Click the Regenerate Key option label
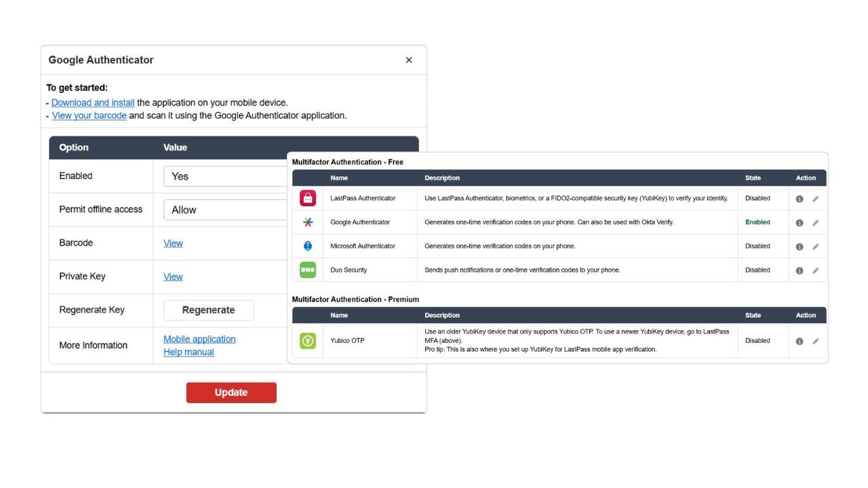Image resolution: width=868 pixels, height=488 pixels. point(92,310)
